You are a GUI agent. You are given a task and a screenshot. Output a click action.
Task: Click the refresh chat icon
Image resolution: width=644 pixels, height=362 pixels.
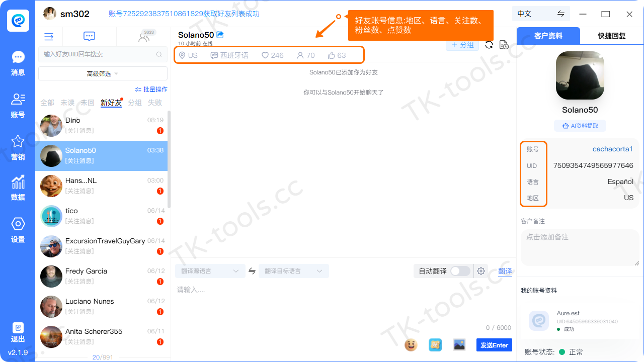click(x=489, y=45)
